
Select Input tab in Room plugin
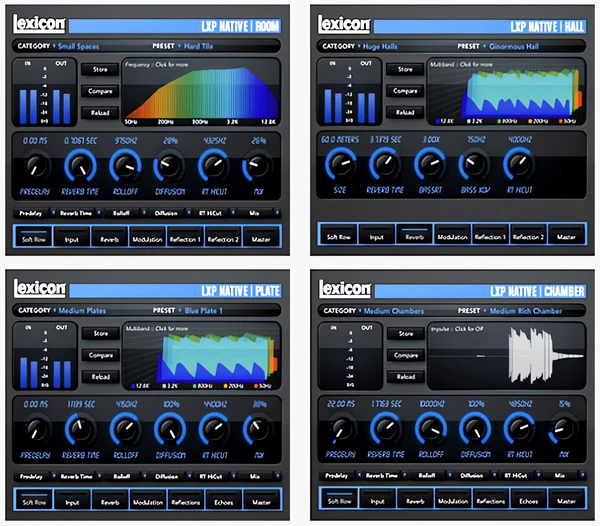point(72,236)
